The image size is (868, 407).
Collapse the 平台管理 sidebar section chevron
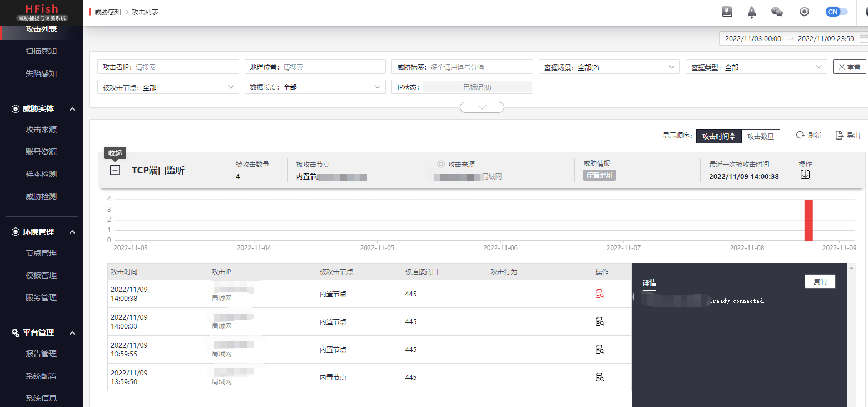pos(72,333)
